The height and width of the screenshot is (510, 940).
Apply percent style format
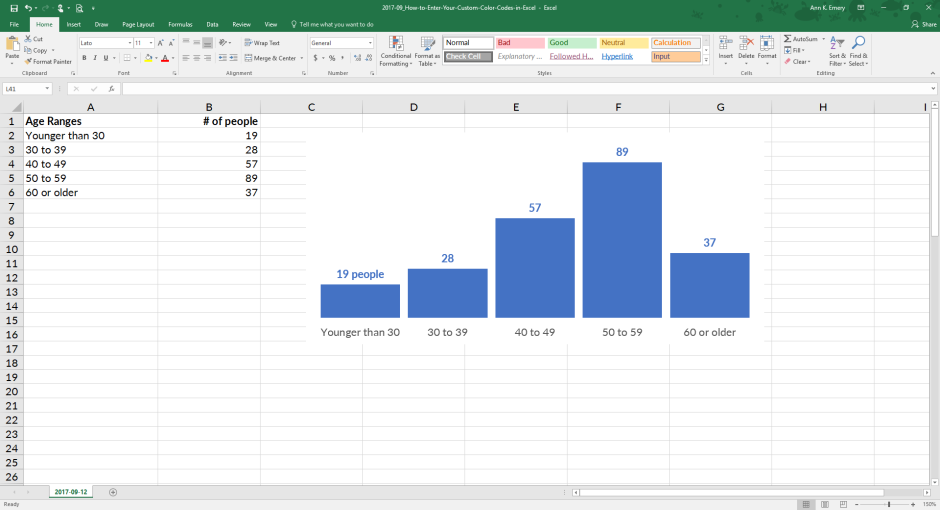[x=332, y=58]
